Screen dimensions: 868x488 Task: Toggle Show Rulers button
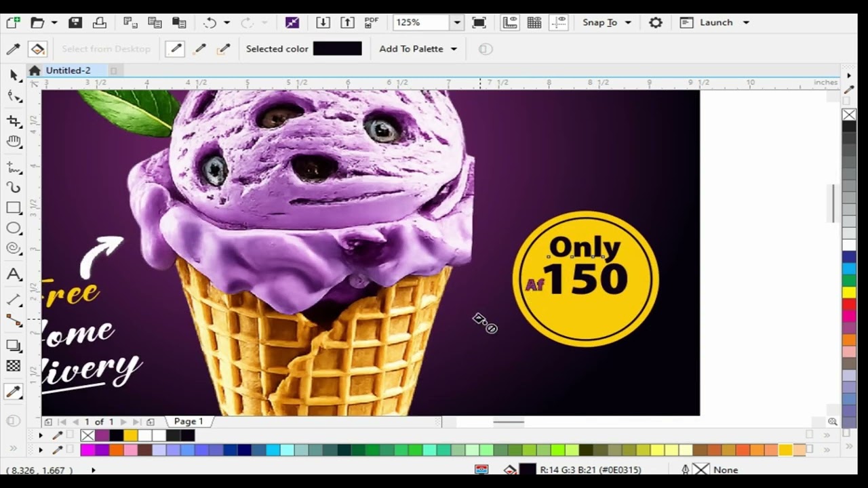510,22
